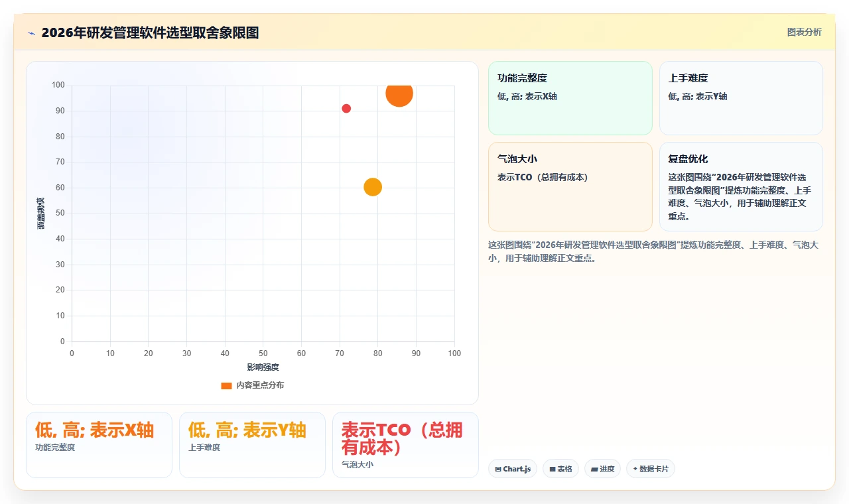Click the Chart.js tag
Viewport: 849px width, 504px height.
[x=513, y=469]
